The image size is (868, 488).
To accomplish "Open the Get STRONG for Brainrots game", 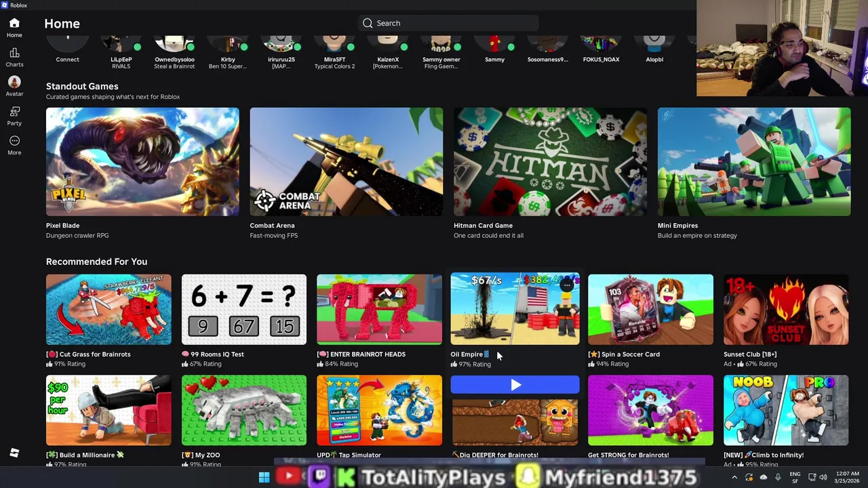I will point(650,411).
